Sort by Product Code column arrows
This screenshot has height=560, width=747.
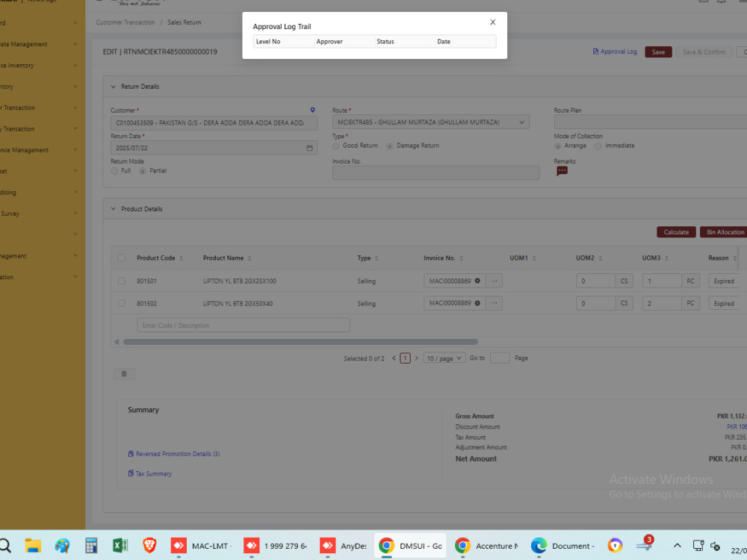click(181, 258)
